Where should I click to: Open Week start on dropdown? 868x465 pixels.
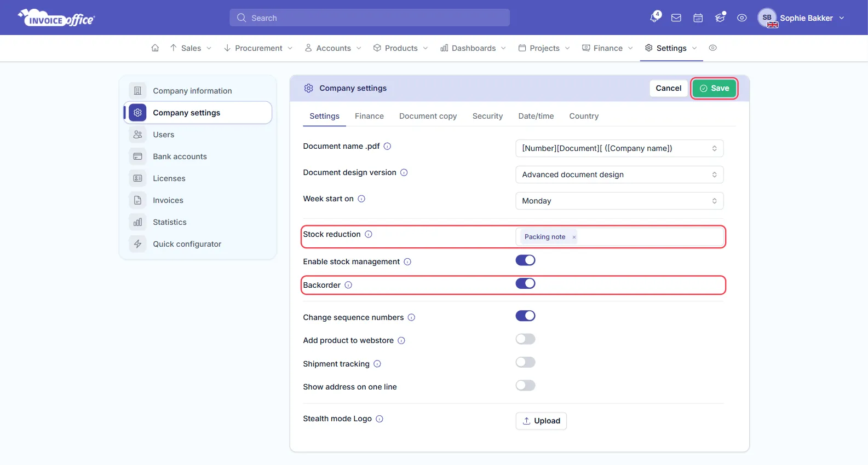(619, 201)
